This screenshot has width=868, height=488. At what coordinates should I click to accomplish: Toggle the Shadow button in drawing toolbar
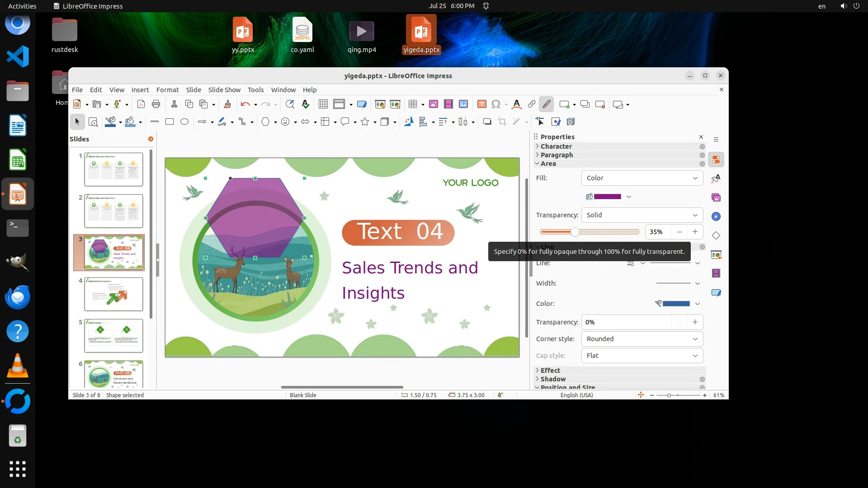coord(487,122)
